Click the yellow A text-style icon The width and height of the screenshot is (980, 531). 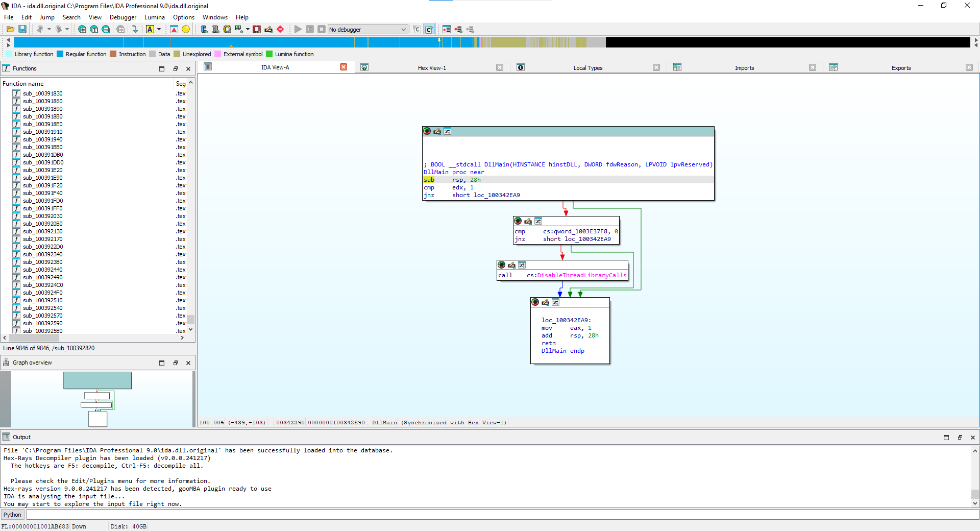click(x=150, y=29)
